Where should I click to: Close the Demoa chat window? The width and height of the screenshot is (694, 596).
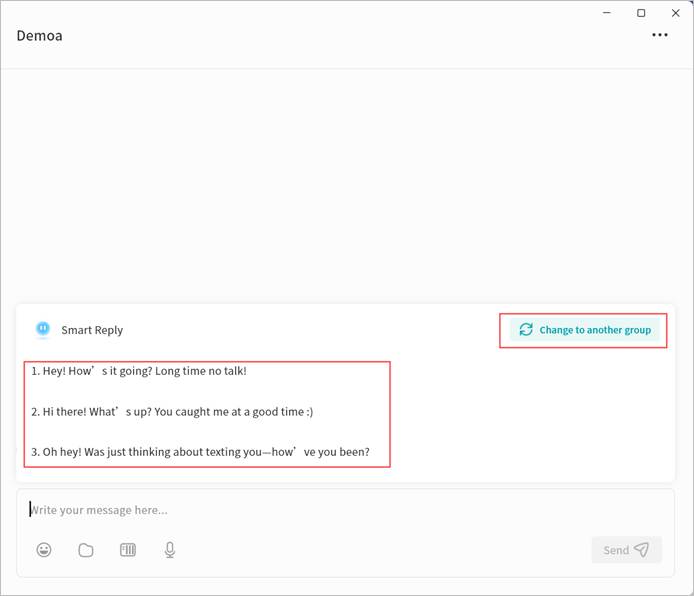pyautogui.click(x=676, y=13)
